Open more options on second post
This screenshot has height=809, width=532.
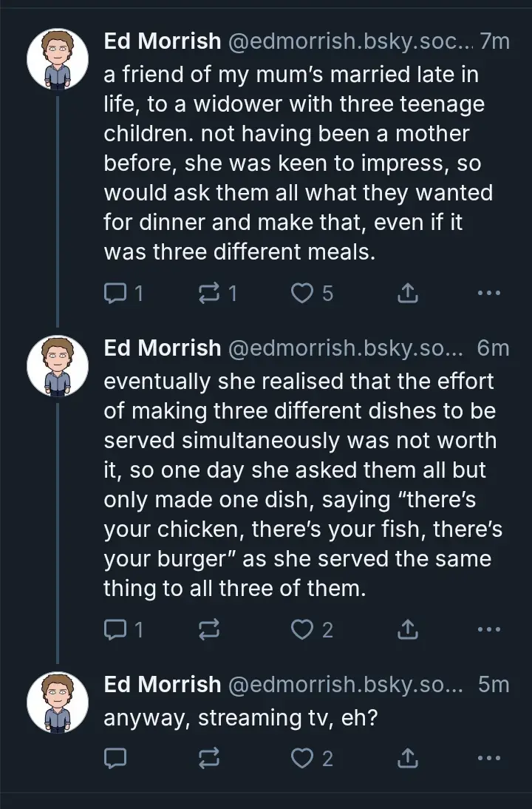point(488,630)
